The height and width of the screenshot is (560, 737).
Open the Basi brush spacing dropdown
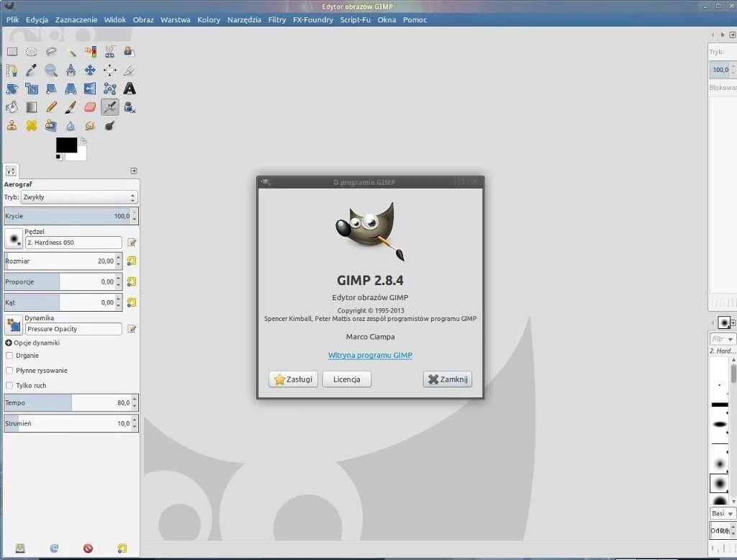coord(722,513)
